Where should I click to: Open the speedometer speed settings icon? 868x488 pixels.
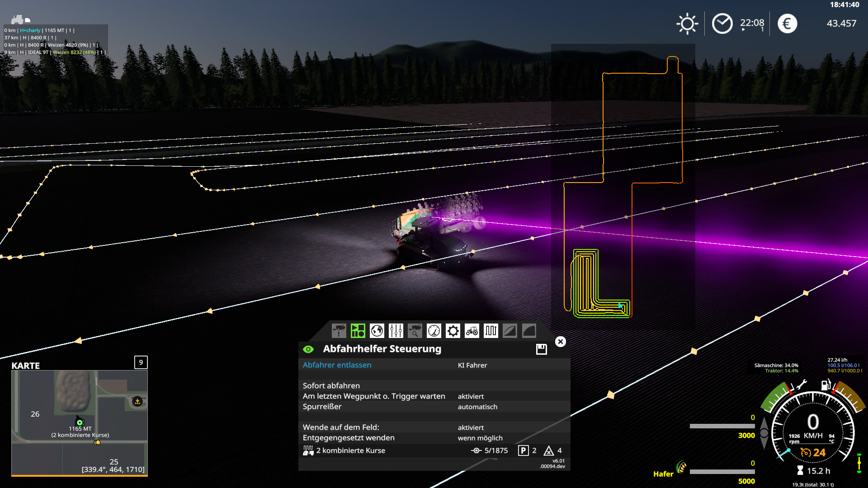pos(434,331)
